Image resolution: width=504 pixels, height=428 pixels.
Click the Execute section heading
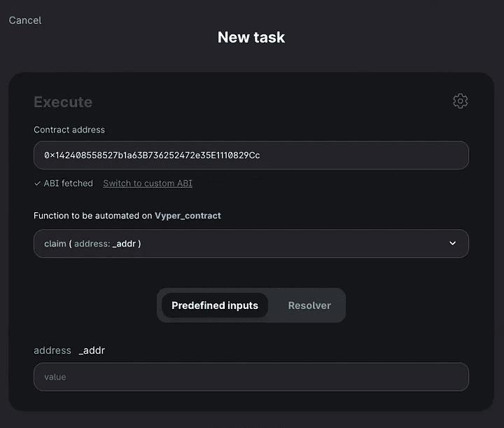pyautogui.click(x=63, y=102)
